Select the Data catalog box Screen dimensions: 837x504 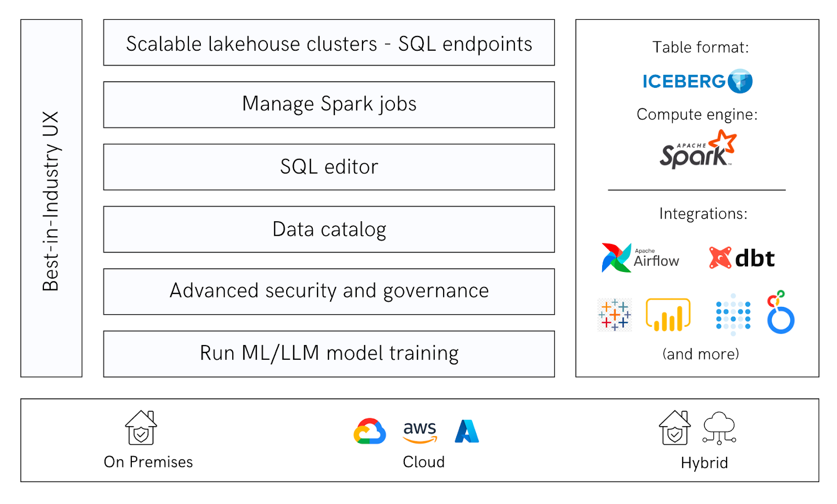[x=329, y=229]
